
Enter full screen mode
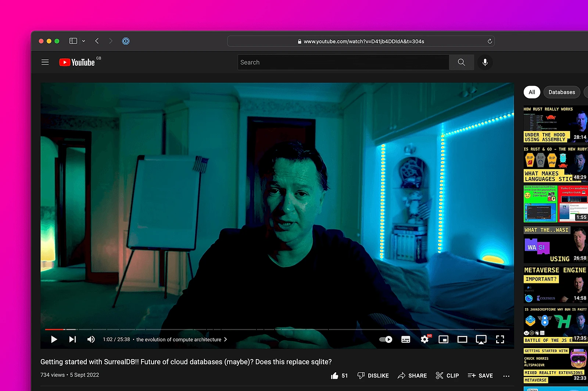click(500, 339)
